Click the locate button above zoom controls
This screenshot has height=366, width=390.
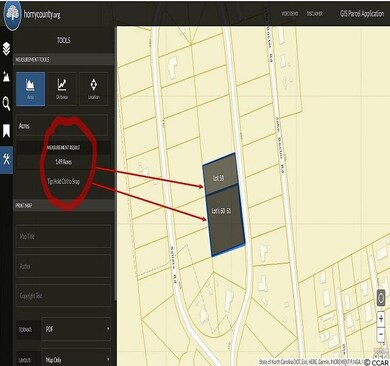(381, 298)
